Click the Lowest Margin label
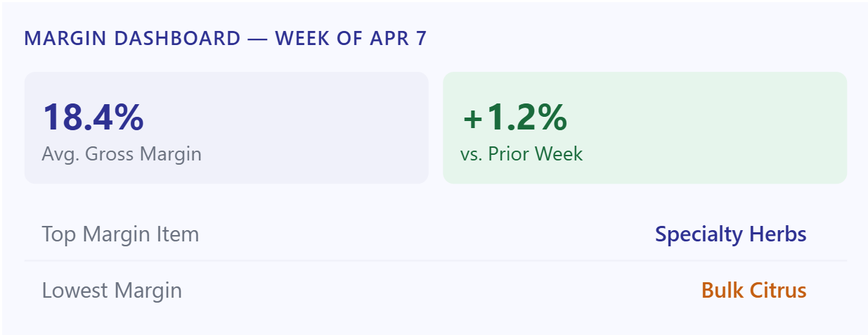Screen dimensions: 868x335 pos(112,290)
